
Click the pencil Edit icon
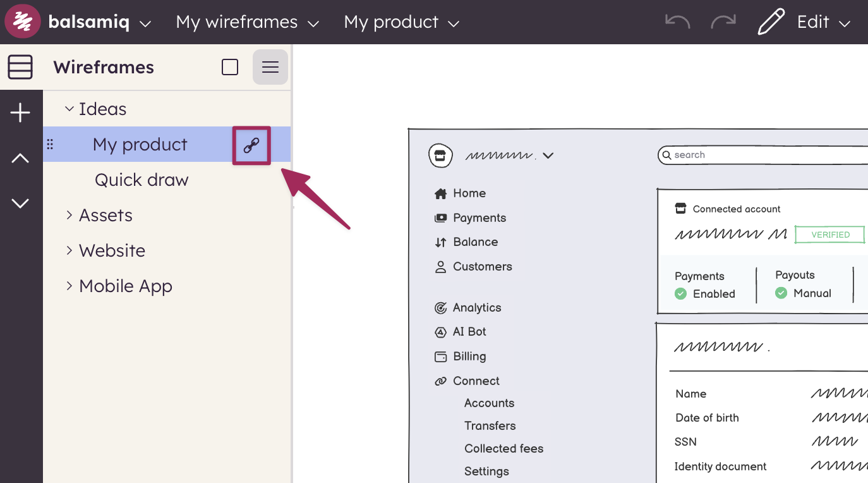click(x=771, y=23)
